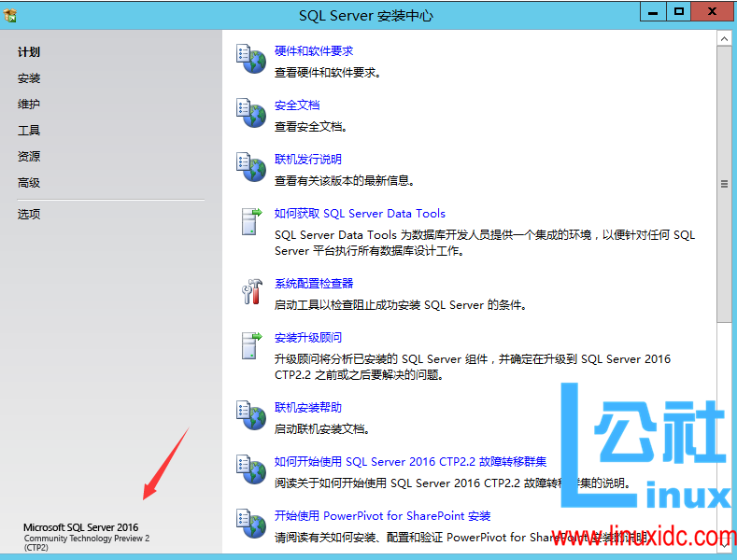737x560 pixels.
Task: Click the Community Technology Preview 2 text
Action: [x=87, y=539]
